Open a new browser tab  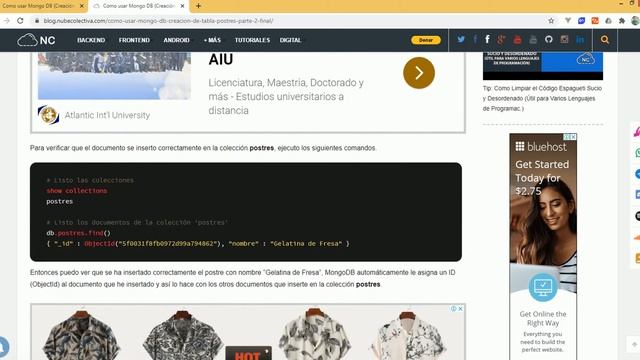pyautogui.click(x=198, y=6)
